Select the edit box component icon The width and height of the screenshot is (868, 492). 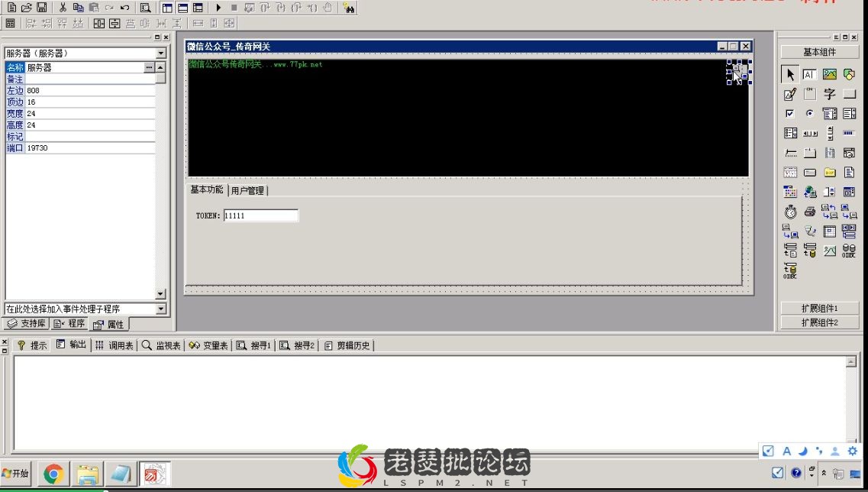tap(809, 74)
